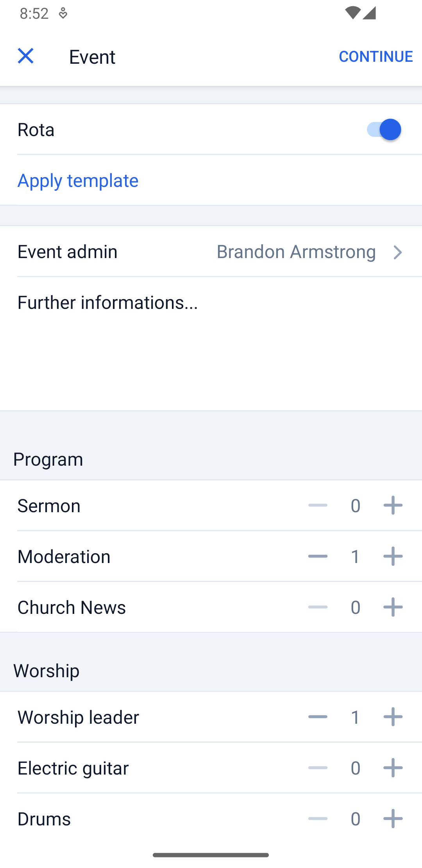The height and width of the screenshot is (868, 422).
Task: Open the Apply template link
Action: (78, 180)
